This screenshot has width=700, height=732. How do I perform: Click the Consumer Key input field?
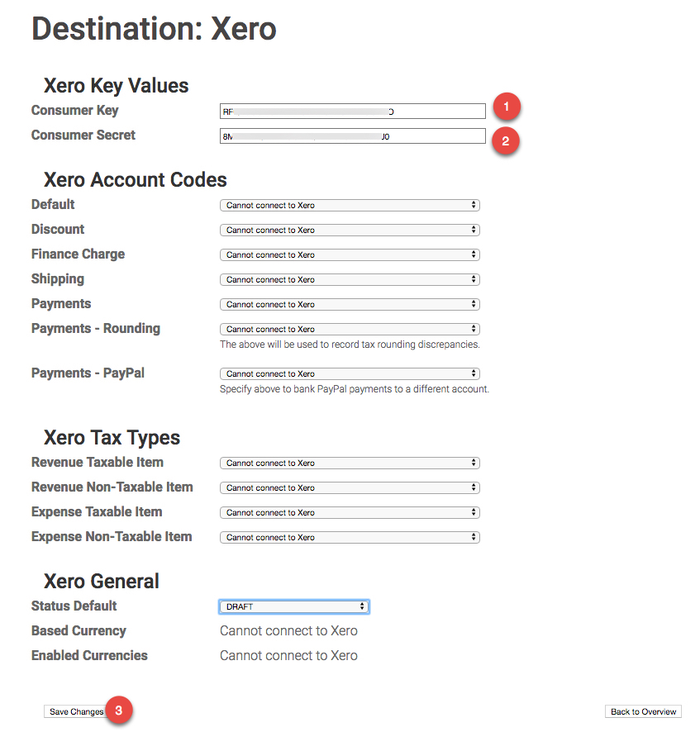[x=353, y=111]
